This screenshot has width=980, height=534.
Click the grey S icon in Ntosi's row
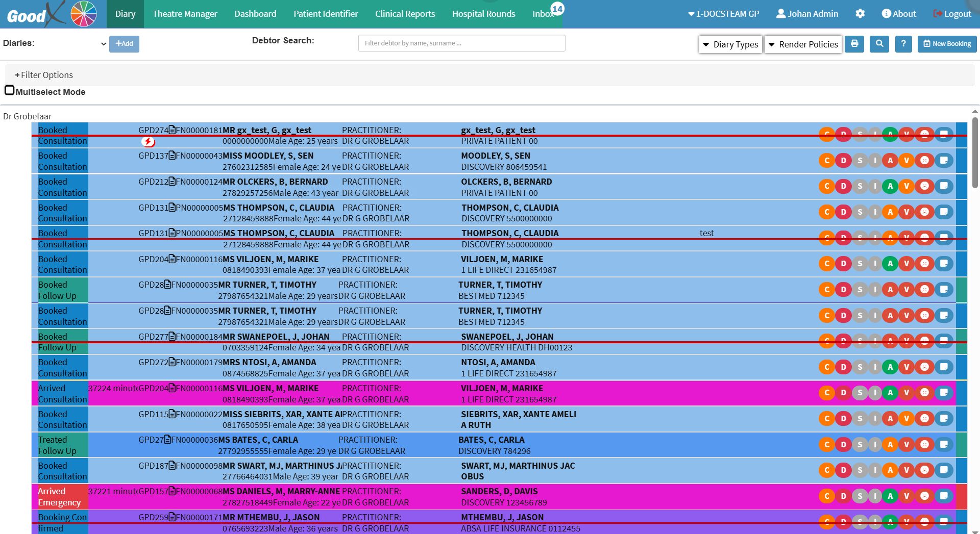pos(860,367)
